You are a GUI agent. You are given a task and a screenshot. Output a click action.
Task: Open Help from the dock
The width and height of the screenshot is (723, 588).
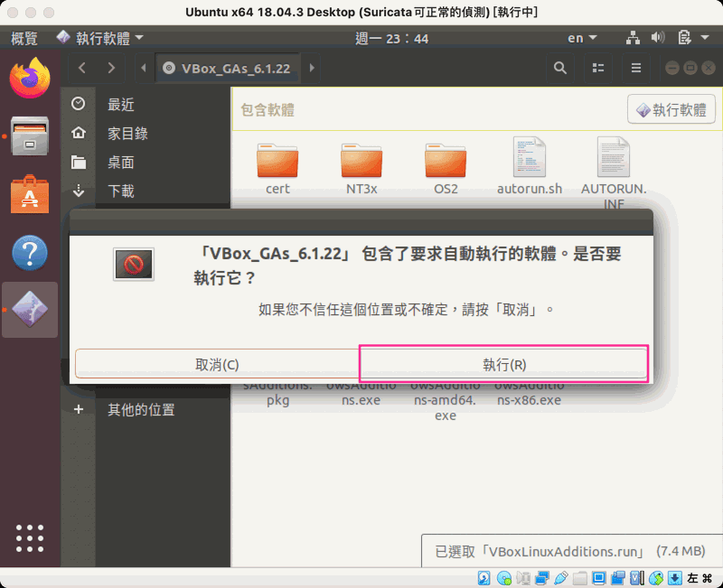pyautogui.click(x=30, y=253)
